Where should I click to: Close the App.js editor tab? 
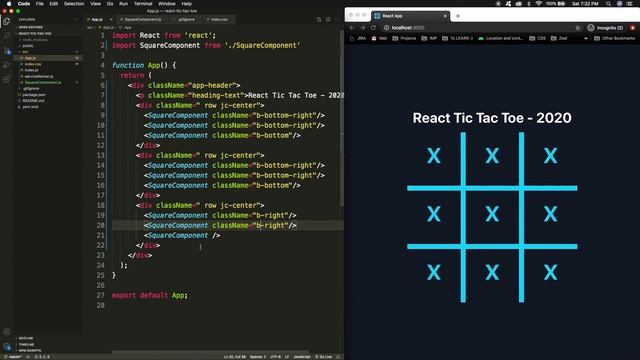(111, 19)
